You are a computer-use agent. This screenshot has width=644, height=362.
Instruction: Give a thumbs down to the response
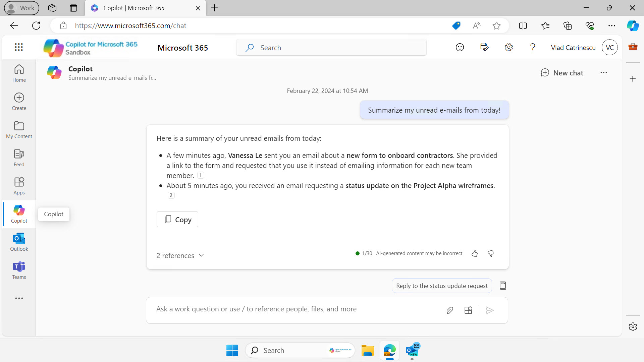(490, 253)
